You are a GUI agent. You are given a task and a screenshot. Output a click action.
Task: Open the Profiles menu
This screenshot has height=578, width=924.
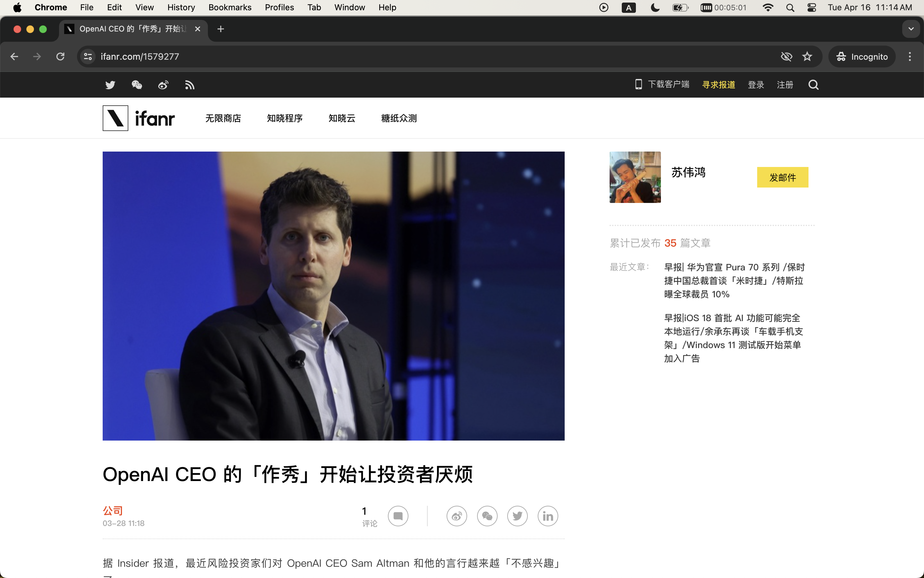click(279, 7)
